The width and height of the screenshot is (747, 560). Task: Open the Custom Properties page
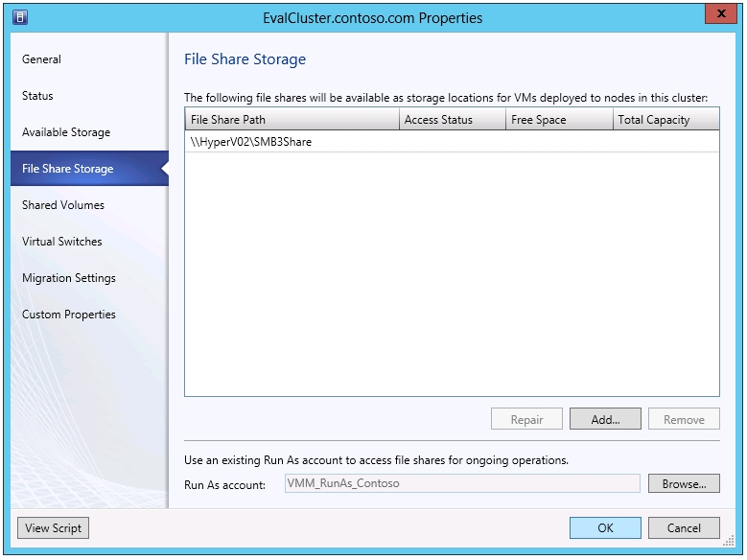[69, 315]
